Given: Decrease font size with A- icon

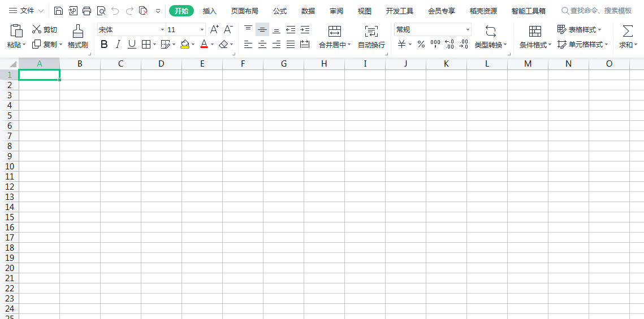Looking at the screenshot, I should (x=228, y=29).
